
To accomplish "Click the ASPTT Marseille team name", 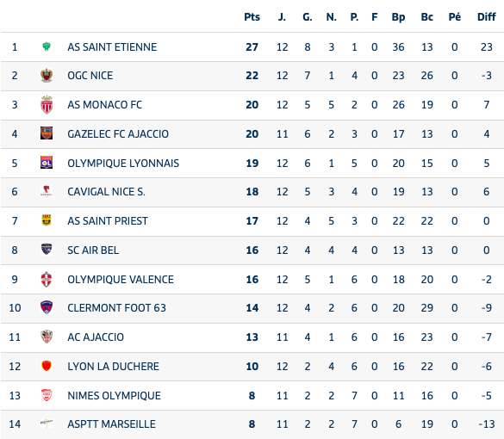I will 111,424.
